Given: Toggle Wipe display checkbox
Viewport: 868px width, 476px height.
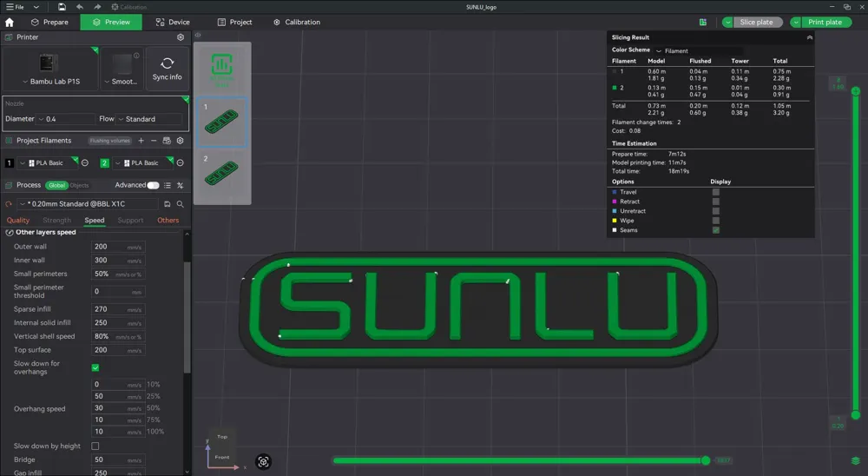Looking at the screenshot, I should [x=716, y=221].
